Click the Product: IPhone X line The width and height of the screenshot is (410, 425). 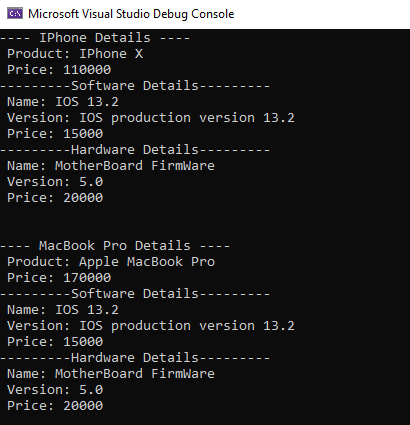tap(75, 54)
